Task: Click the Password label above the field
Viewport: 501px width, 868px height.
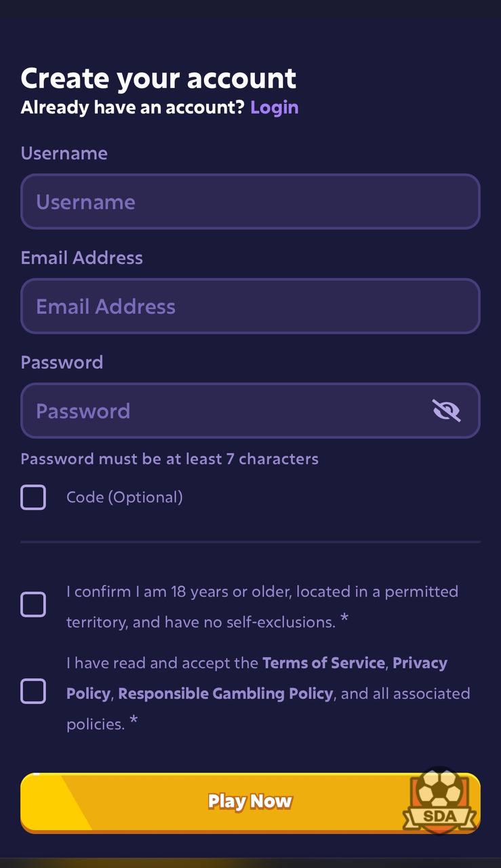Action: click(x=62, y=362)
